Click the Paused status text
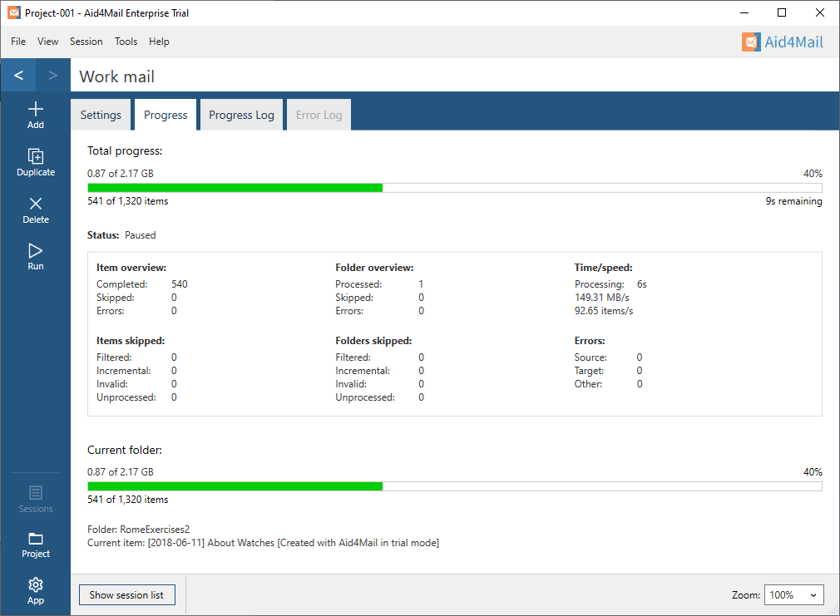 pyautogui.click(x=140, y=234)
